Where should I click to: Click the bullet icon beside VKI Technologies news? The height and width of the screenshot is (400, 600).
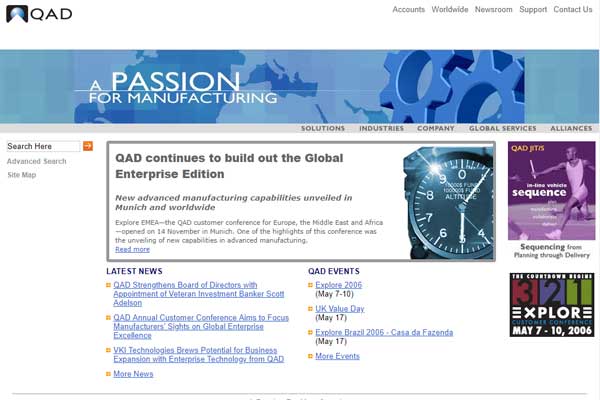pos(108,350)
